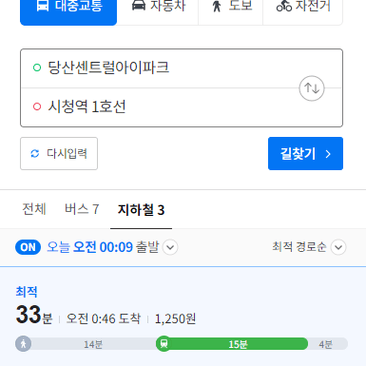Select the 지하철 3 tab

[141, 210]
